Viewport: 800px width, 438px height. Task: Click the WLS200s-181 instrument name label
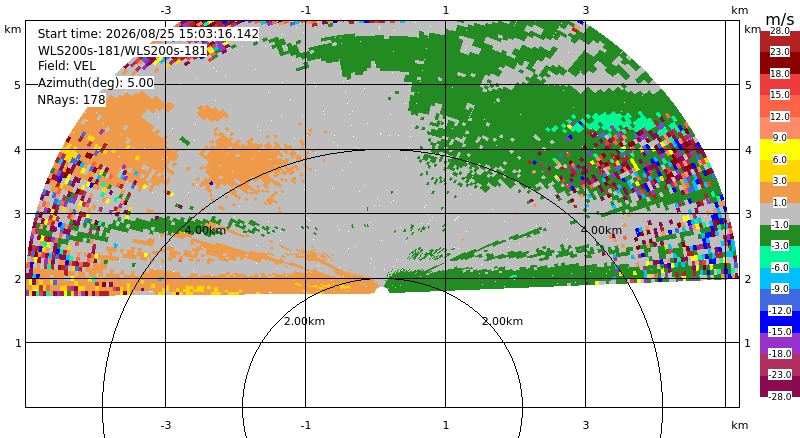[122, 50]
